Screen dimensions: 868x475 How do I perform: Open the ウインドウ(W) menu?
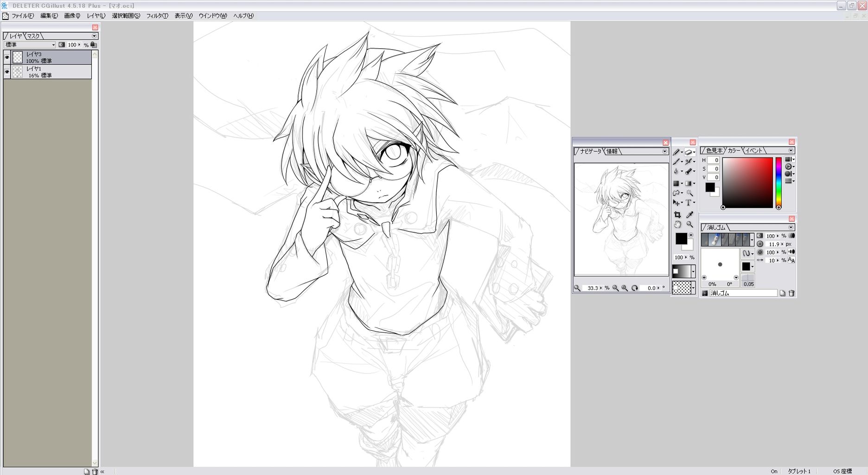pos(213,16)
